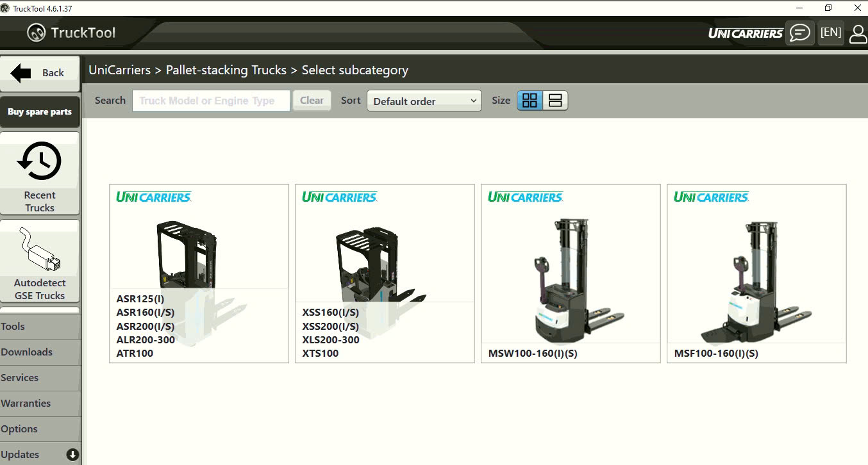Viewport: 868px width, 465px height.
Task: Minimize the TruckTool window
Action: pos(799,8)
